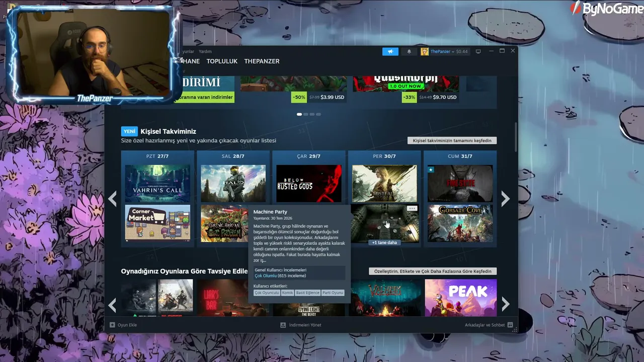644x362 pixels.
Task: Go to next page of personal calendar
Action: tap(505, 199)
